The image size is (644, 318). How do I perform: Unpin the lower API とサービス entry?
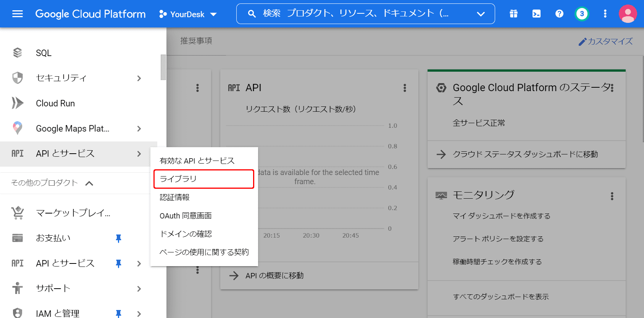tap(118, 263)
